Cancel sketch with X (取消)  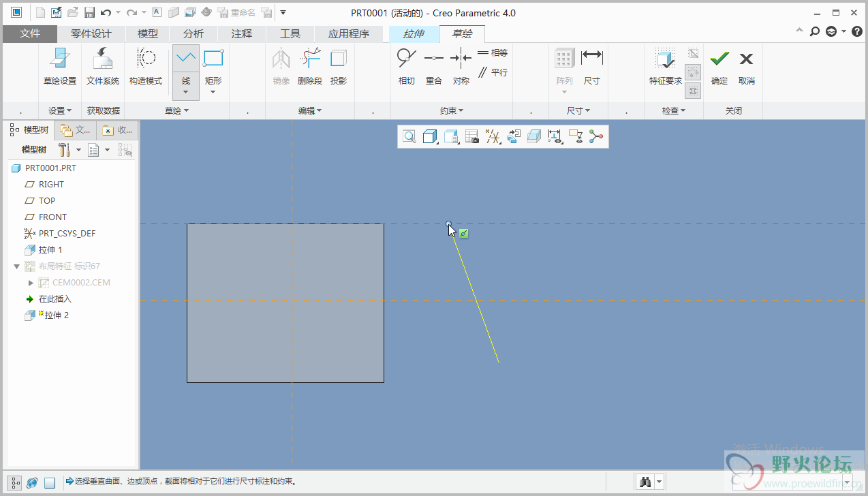(747, 67)
